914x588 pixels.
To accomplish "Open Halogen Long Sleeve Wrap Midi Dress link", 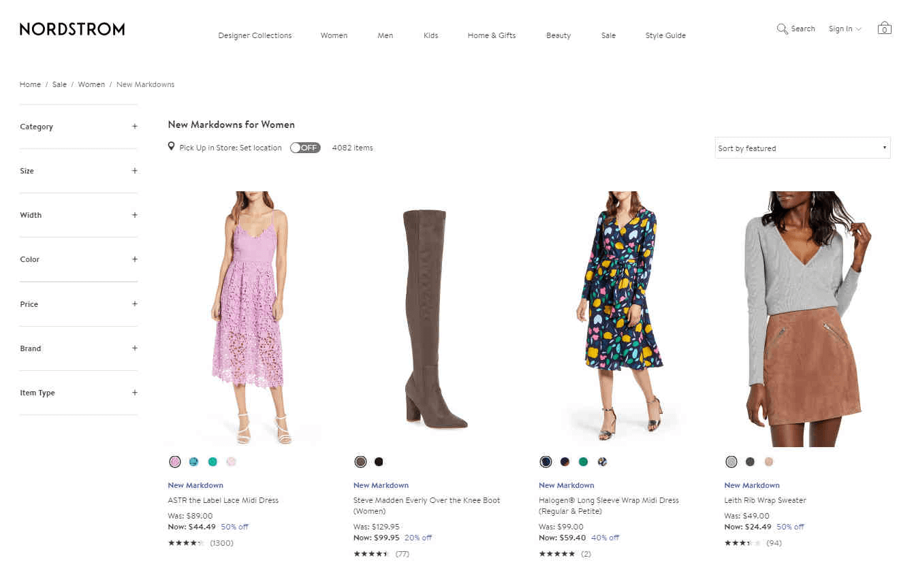I will (x=609, y=506).
